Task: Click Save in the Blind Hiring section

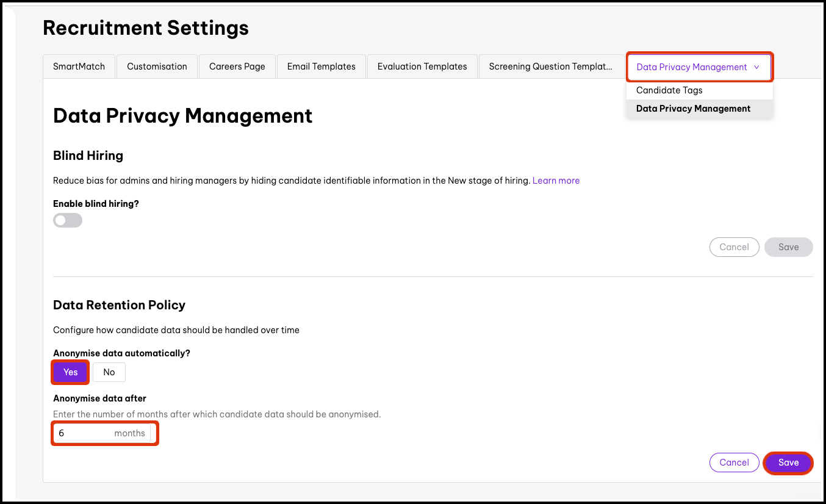Action: (x=788, y=247)
